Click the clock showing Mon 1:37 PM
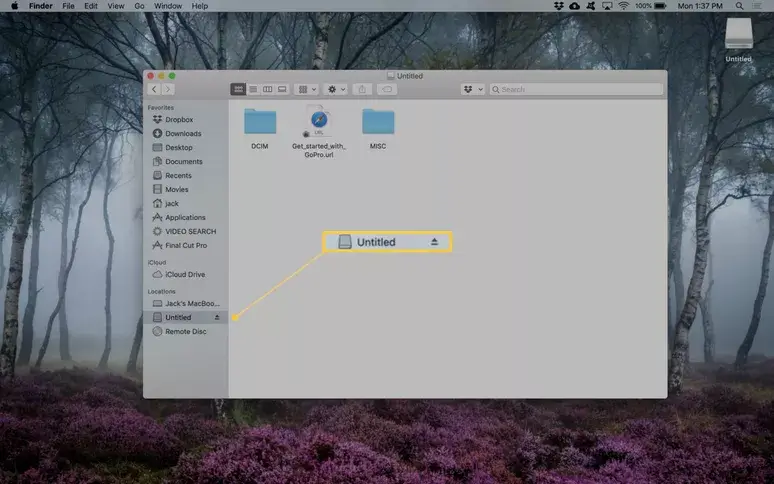Viewport: 774px width, 484px height. click(700, 6)
